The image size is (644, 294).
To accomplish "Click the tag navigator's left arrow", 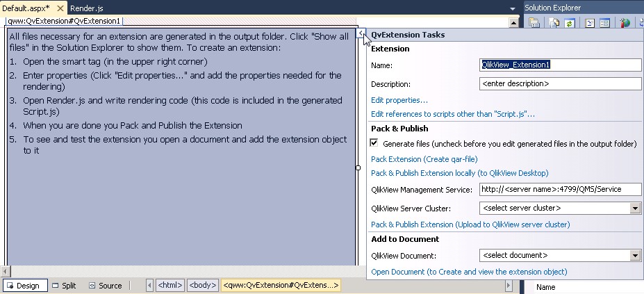I will [x=150, y=286].
